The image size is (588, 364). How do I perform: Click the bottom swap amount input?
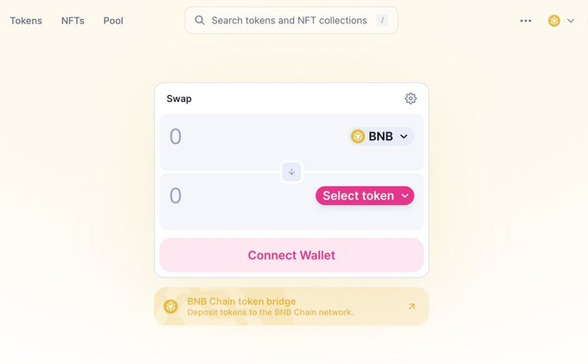click(240, 195)
